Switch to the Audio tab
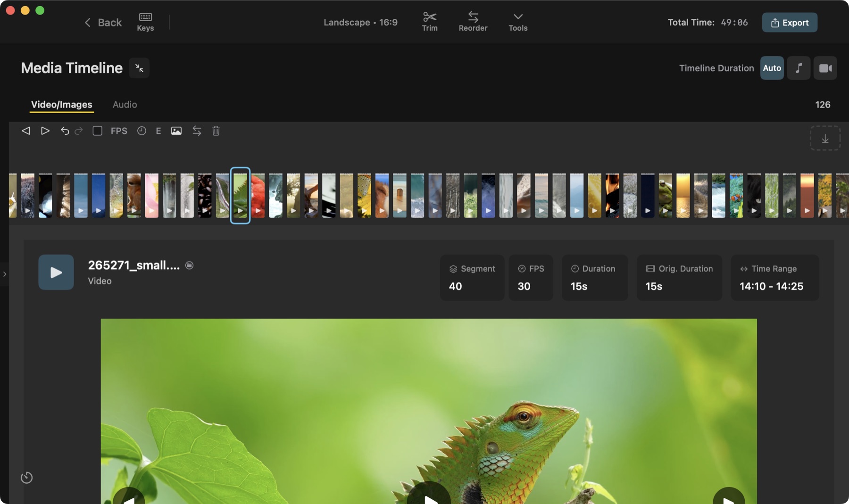The width and height of the screenshot is (849, 504). [125, 104]
